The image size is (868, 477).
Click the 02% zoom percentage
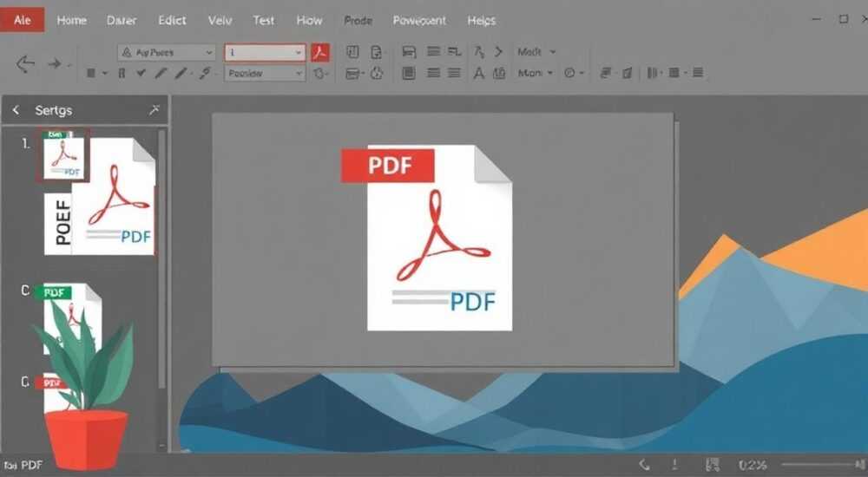753,466
